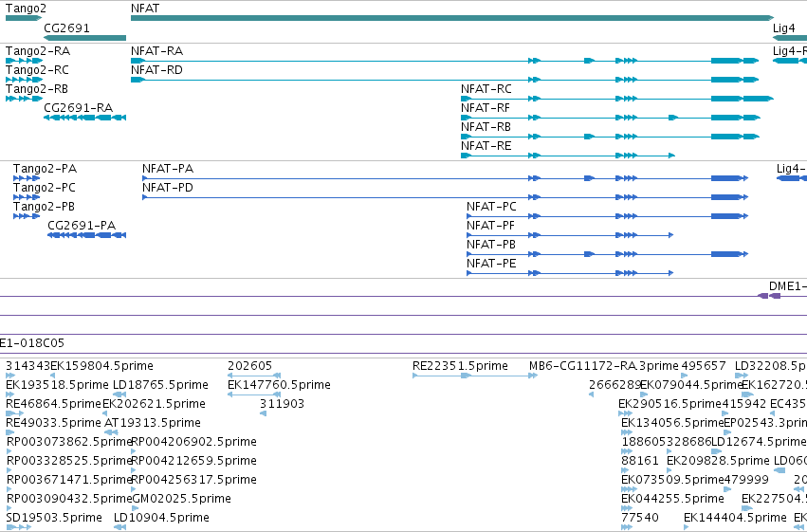Image resolution: width=807 pixels, height=532 pixels.
Task: Select EST RP003073862.5prime
Action: click(x=70, y=442)
